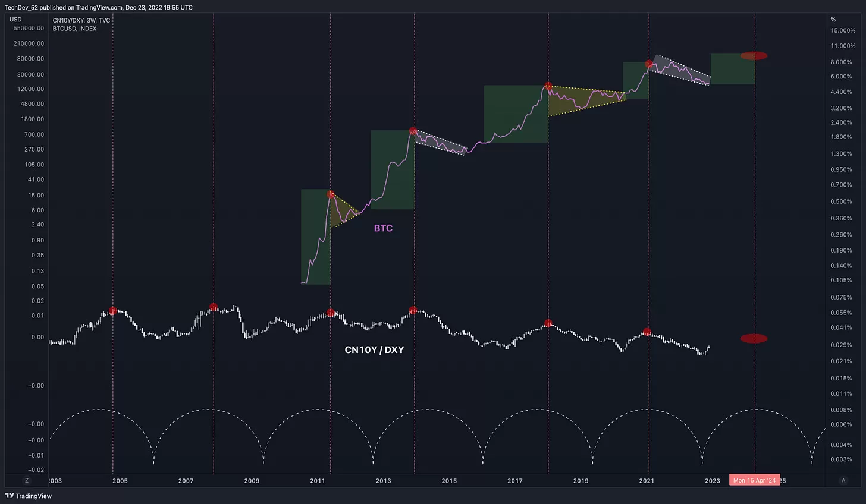The image size is (866, 504).
Task: Click the Z timezone button on time axis
Action: point(26,480)
